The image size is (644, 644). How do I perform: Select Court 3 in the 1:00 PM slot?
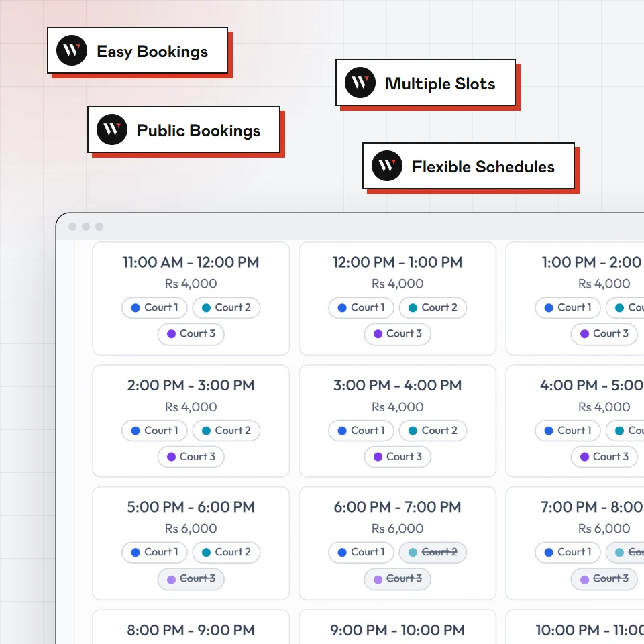pyautogui.click(x=604, y=334)
